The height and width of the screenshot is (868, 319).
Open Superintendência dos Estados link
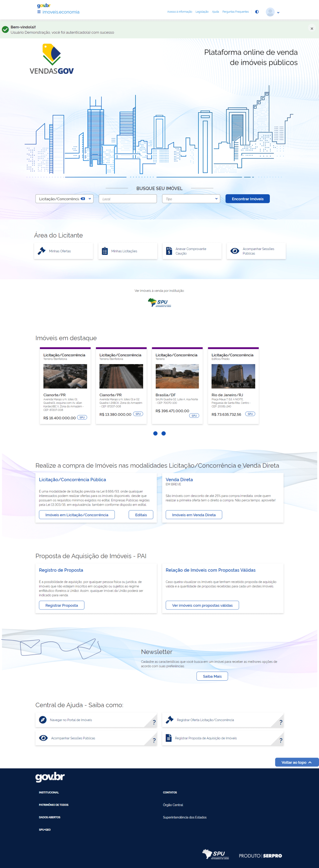[185, 817]
